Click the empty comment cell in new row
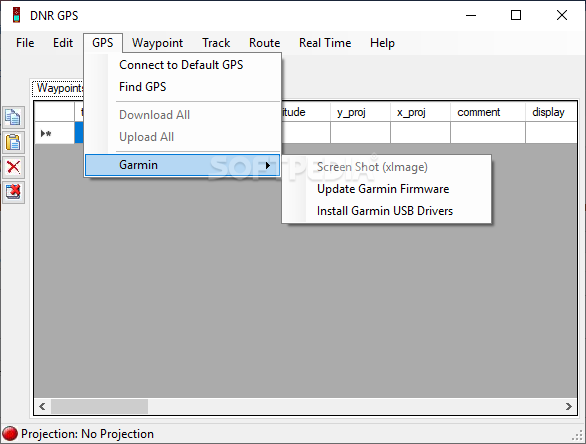Viewport: 586px width, 444px height. coord(488,133)
